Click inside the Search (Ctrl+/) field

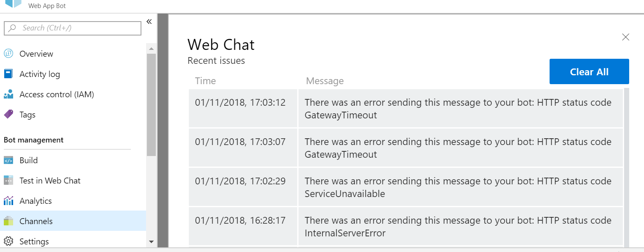[x=72, y=28]
